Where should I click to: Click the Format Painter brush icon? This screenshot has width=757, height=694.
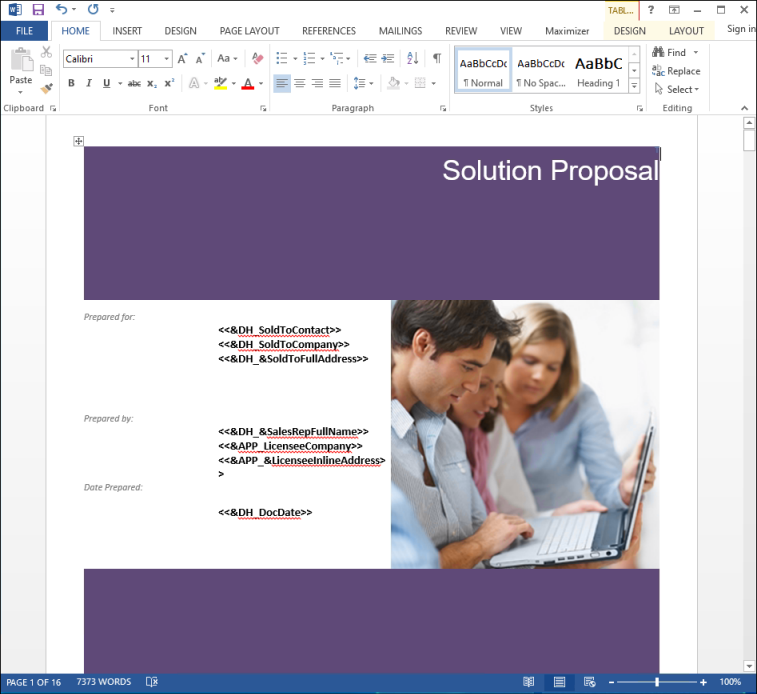tap(46, 88)
